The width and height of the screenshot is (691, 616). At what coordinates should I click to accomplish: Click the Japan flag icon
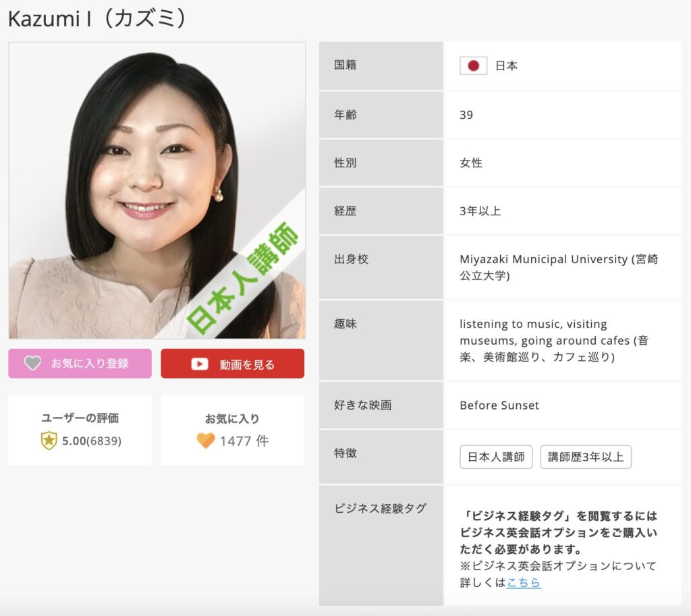click(473, 65)
